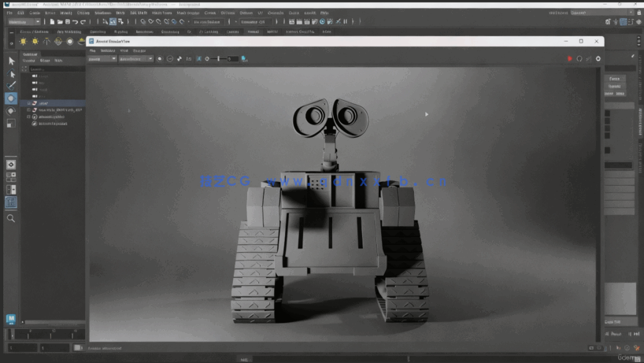Click the first sun light icon on shelf
The image size is (644, 363).
tap(23, 41)
